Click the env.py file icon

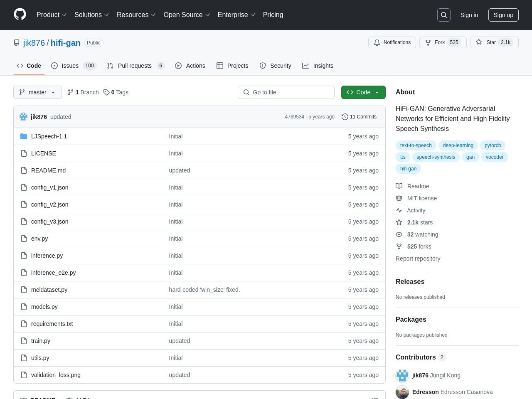coord(24,239)
